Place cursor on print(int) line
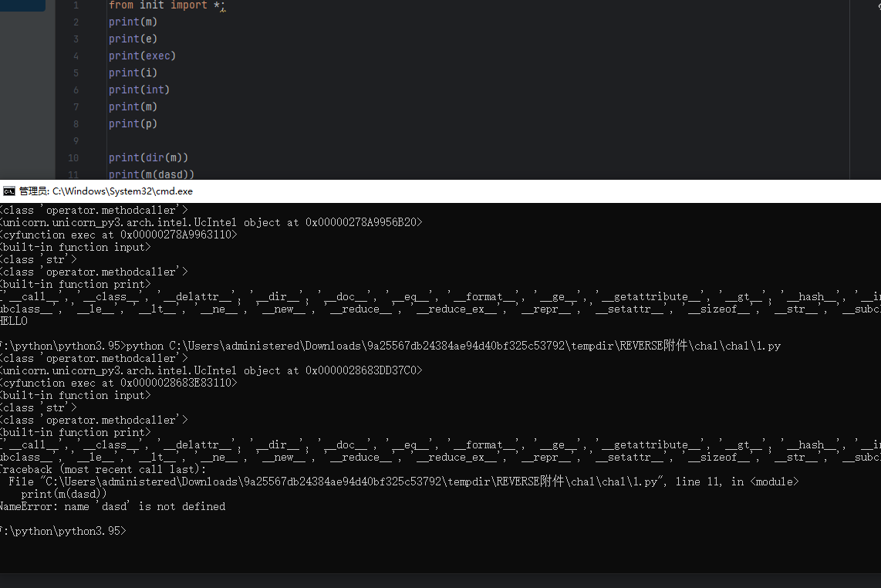The image size is (881, 588). [x=139, y=90]
